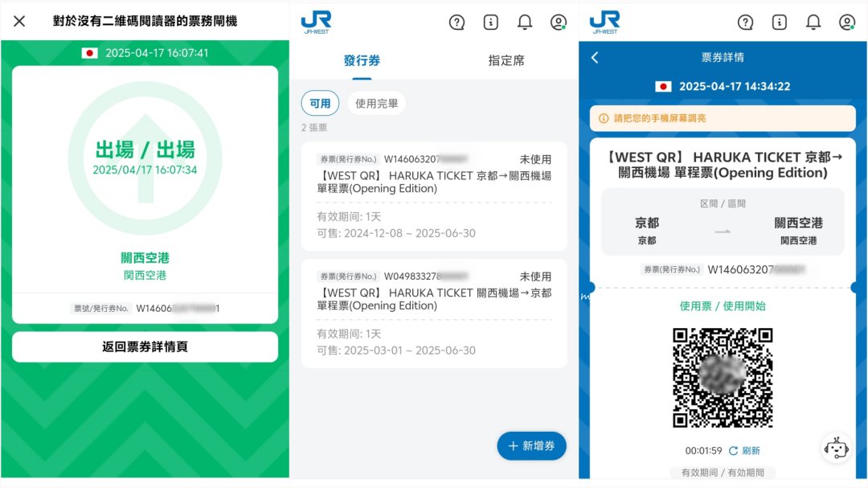Go back from 票券詳情 with chevron
Screen dimensions: 868x488
point(595,58)
